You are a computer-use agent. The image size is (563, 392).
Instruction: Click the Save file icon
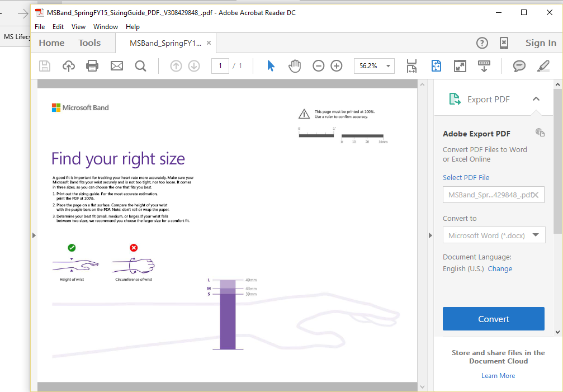pos(45,66)
